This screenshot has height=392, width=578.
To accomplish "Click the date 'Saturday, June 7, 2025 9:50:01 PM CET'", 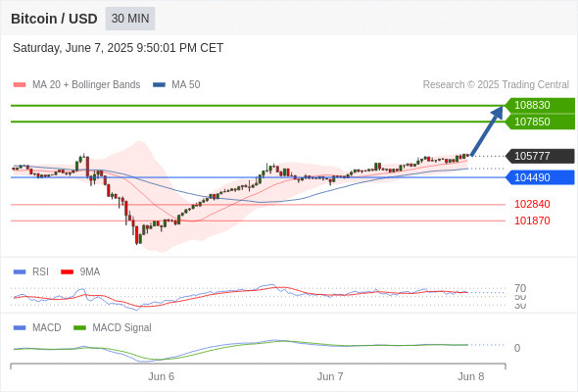I will click(x=118, y=48).
